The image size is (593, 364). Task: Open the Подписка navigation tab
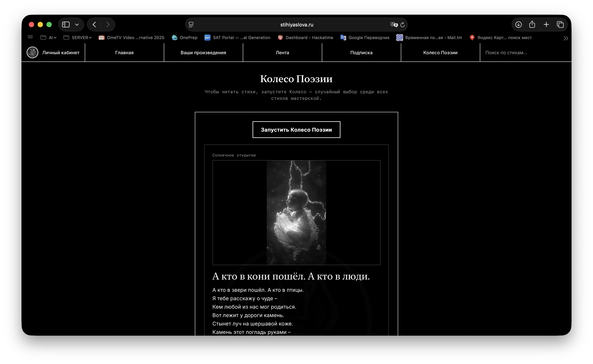pyautogui.click(x=361, y=52)
